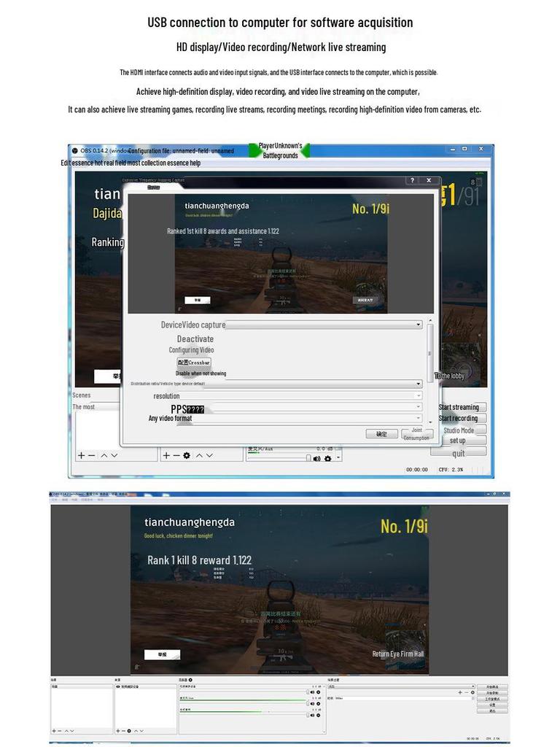Screen dimensions: 560x747
Task: Open scene transitions dropdown in lower OBS
Action: 402,686
